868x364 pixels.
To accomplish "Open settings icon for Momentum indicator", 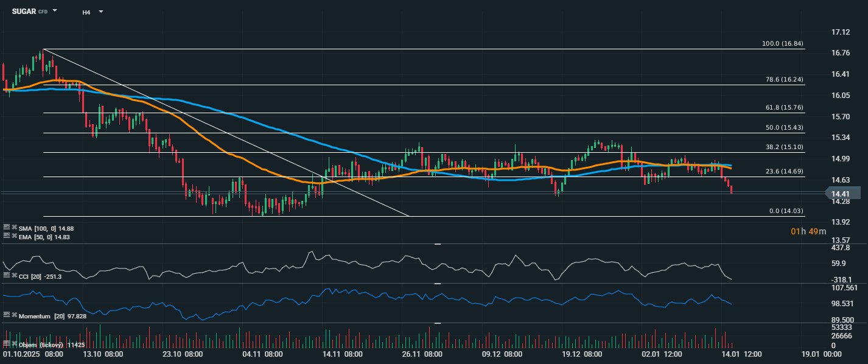I will 7,315.
